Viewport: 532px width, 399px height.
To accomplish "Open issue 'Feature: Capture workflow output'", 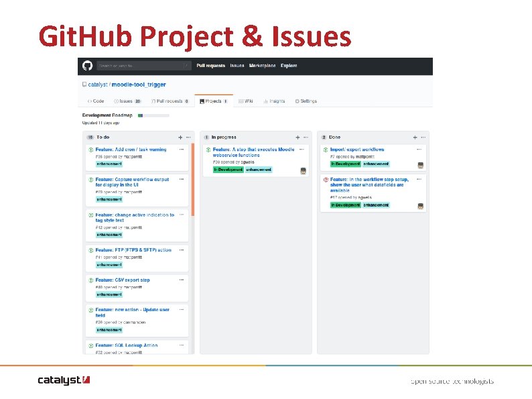I will click(x=132, y=182).
